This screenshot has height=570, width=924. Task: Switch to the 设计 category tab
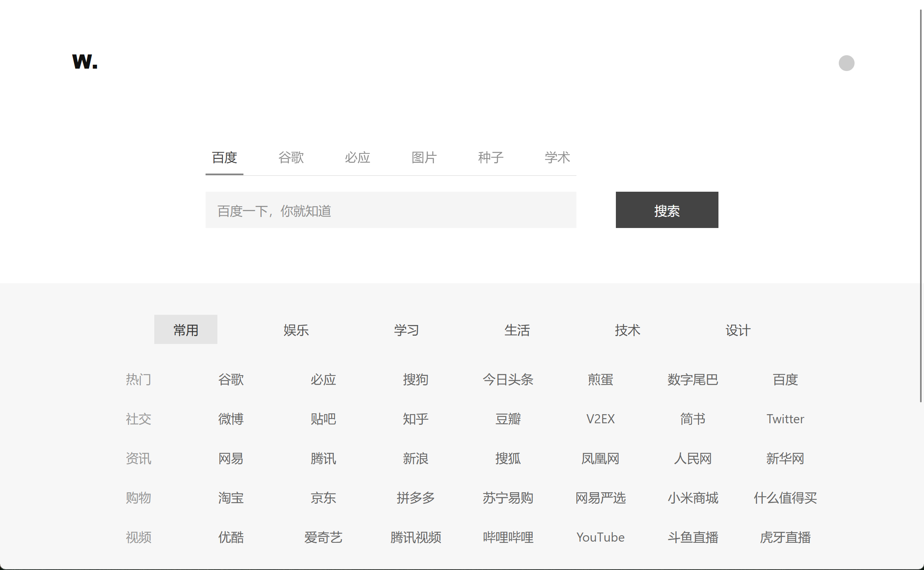coord(738,330)
